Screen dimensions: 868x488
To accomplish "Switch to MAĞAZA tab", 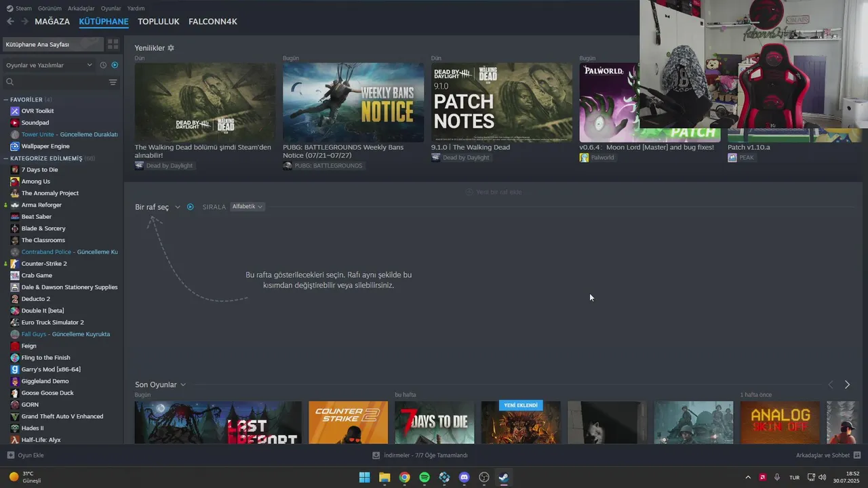I will (52, 22).
